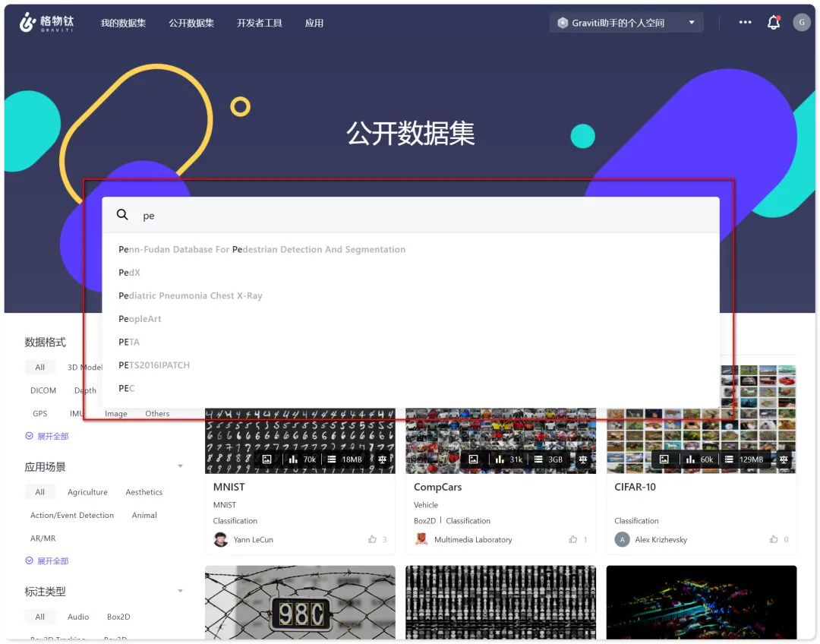
Task: Open 开发者工具 in the nav
Action: [260, 23]
